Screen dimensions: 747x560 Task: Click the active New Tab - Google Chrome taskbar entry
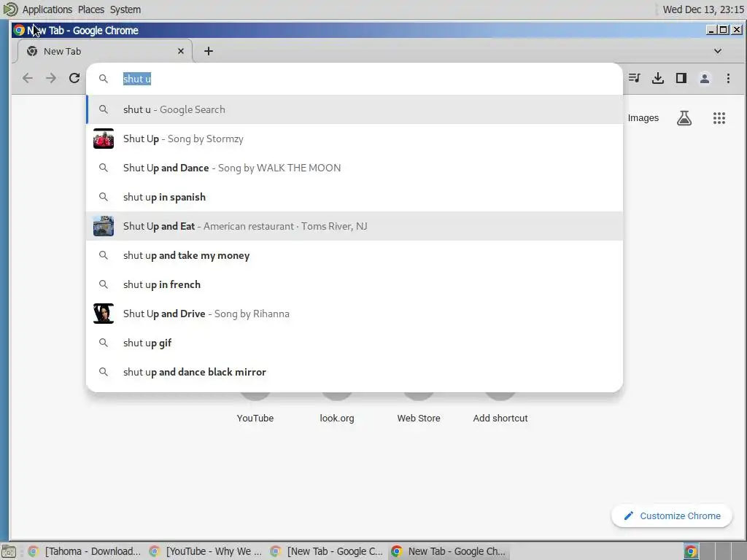(x=449, y=551)
